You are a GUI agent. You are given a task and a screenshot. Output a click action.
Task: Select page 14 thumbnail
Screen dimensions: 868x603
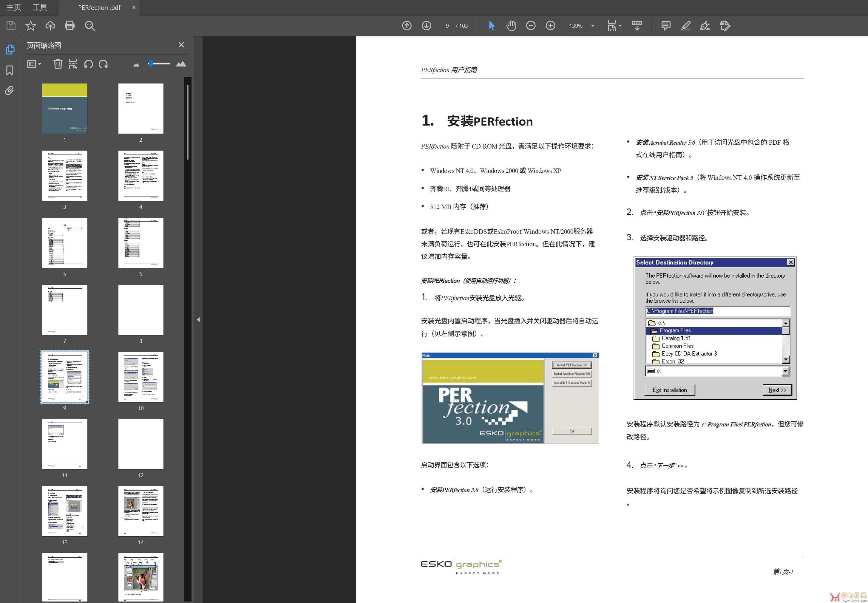tap(140, 511)
